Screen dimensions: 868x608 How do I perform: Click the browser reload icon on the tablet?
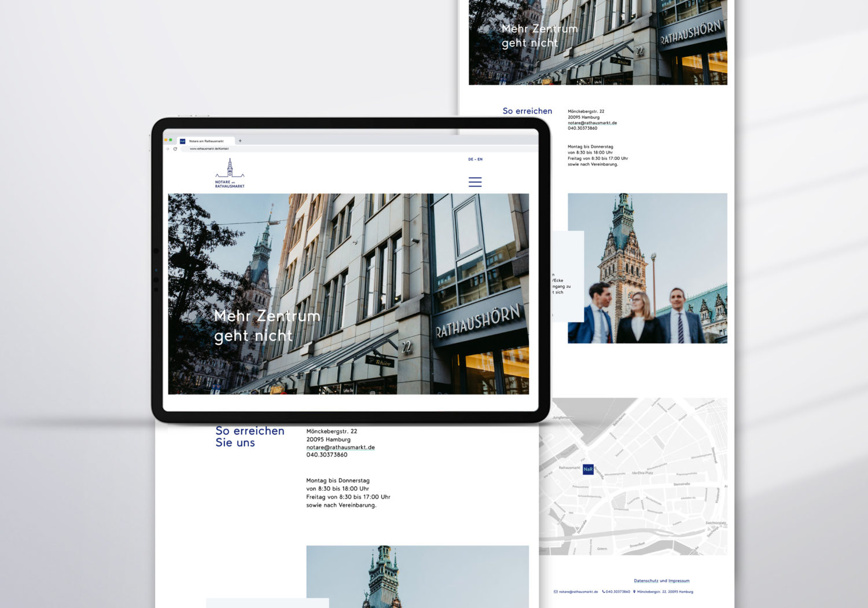[x=175, y=149]
